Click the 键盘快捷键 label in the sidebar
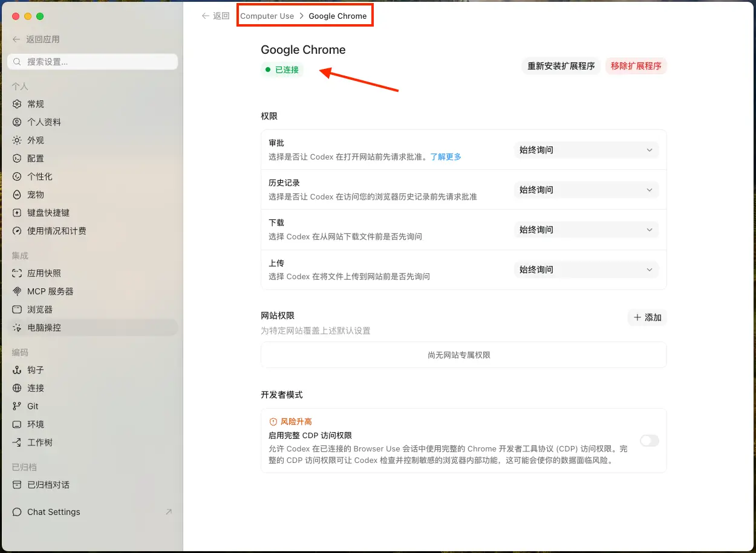 [48, 213]
